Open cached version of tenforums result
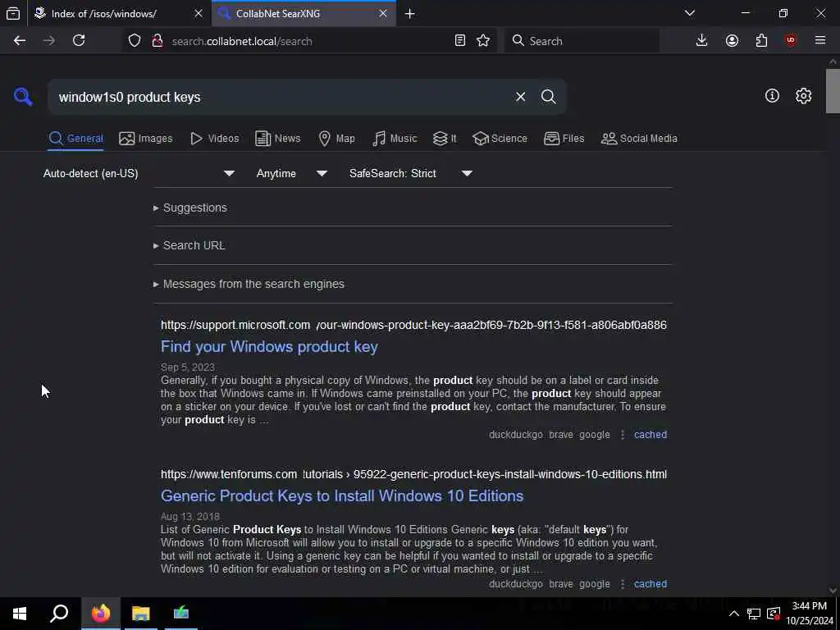The height and width of the screenshot is (630, 840). [651, 584]
